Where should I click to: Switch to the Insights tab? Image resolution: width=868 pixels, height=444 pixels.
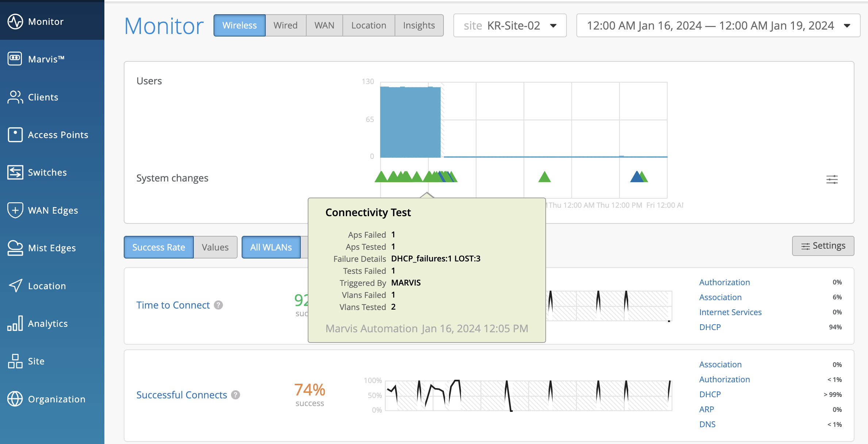419,25
